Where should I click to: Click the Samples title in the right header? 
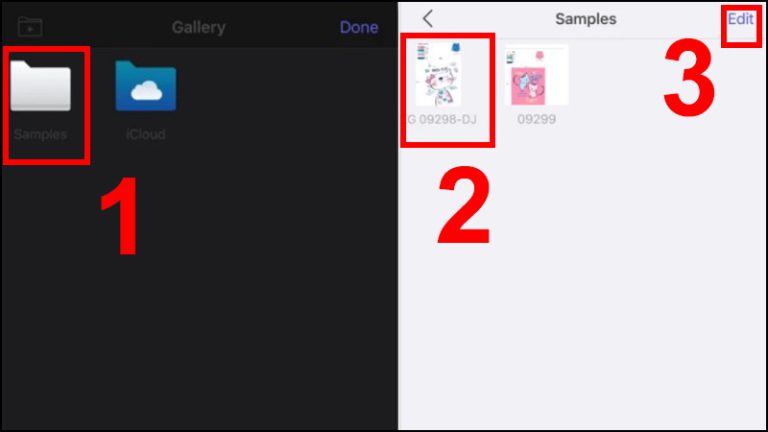585,19
